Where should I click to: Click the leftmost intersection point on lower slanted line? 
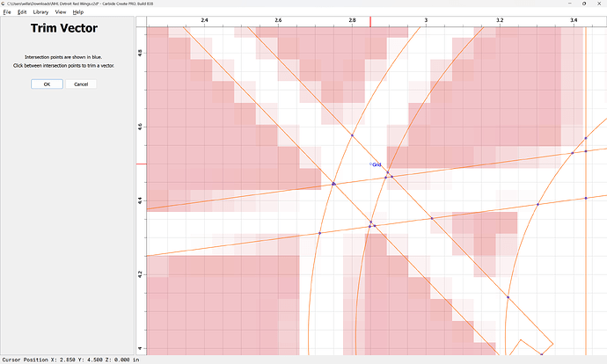coord(319,233)
